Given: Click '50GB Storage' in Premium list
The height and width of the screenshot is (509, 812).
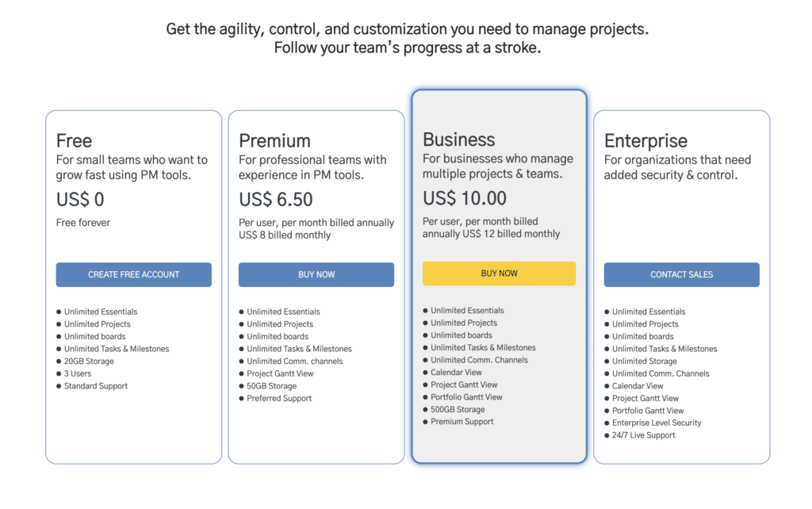Looking at the screenshot, I should click(x=271, y=386).
